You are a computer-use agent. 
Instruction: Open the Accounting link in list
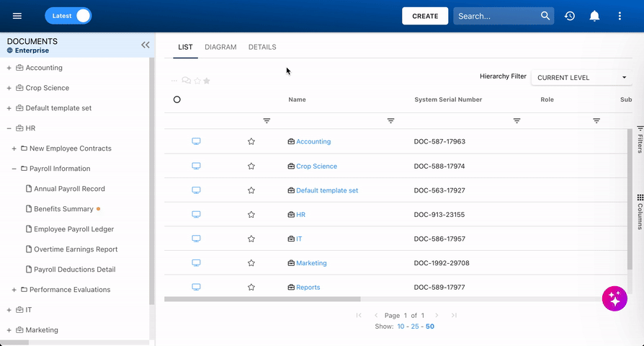pos(313,141)
